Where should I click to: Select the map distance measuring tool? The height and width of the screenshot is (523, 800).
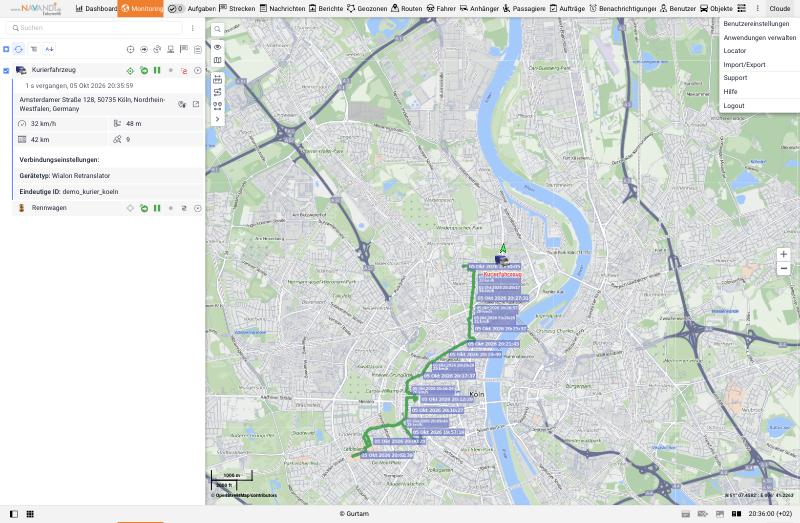coord(217,79)
